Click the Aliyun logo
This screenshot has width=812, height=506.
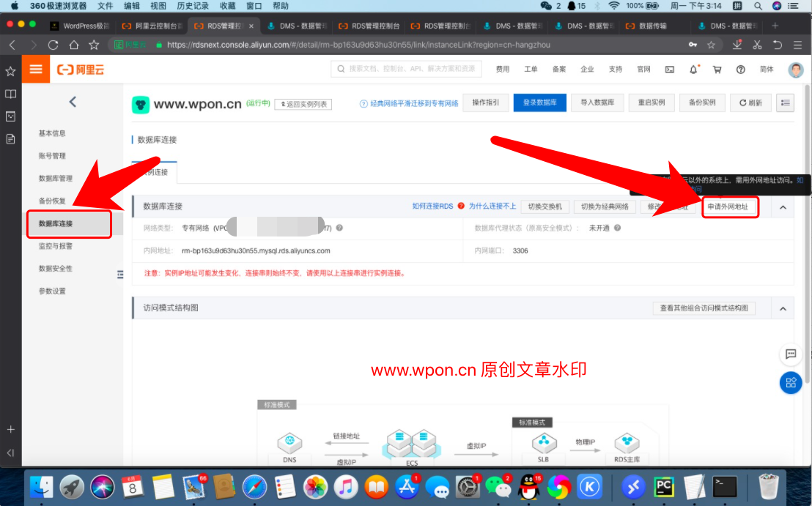coord(81,70)
